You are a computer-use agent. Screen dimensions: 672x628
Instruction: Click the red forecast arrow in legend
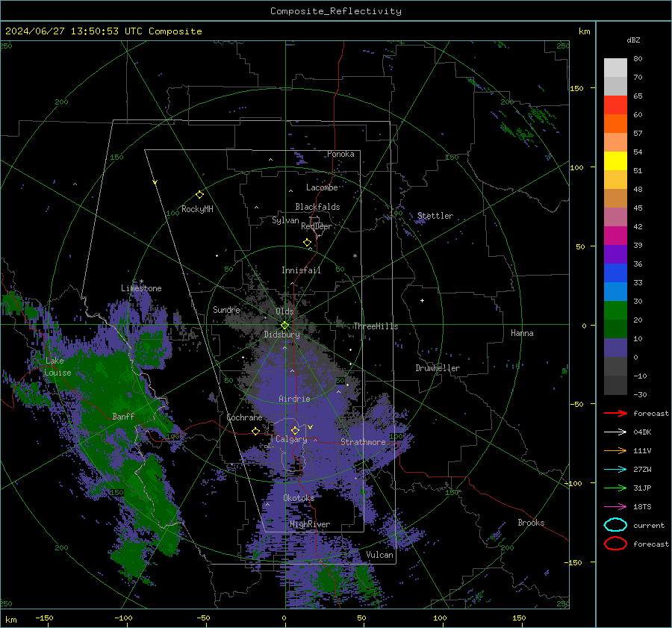pyautogui.click(x=615, y=413)
